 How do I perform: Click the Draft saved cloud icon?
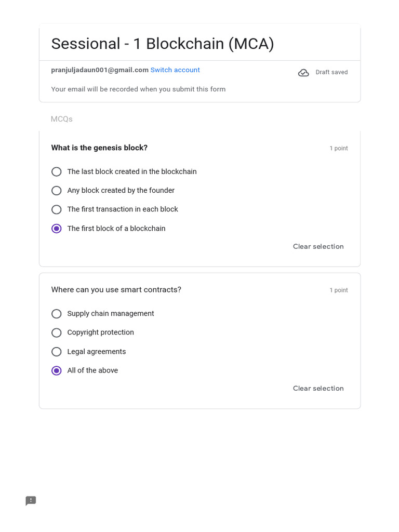pyautogui.click(x=303, y=73)
